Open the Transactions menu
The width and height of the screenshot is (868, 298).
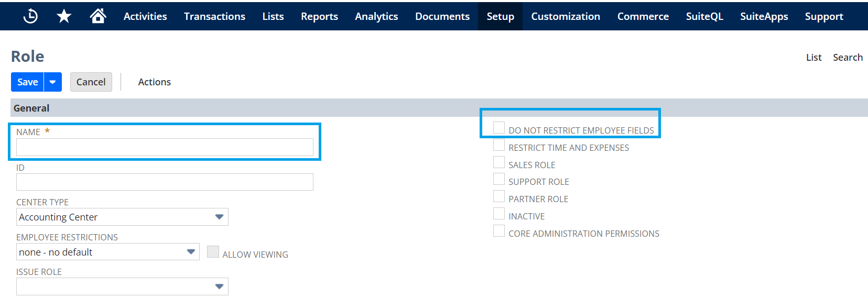point(214,16)
